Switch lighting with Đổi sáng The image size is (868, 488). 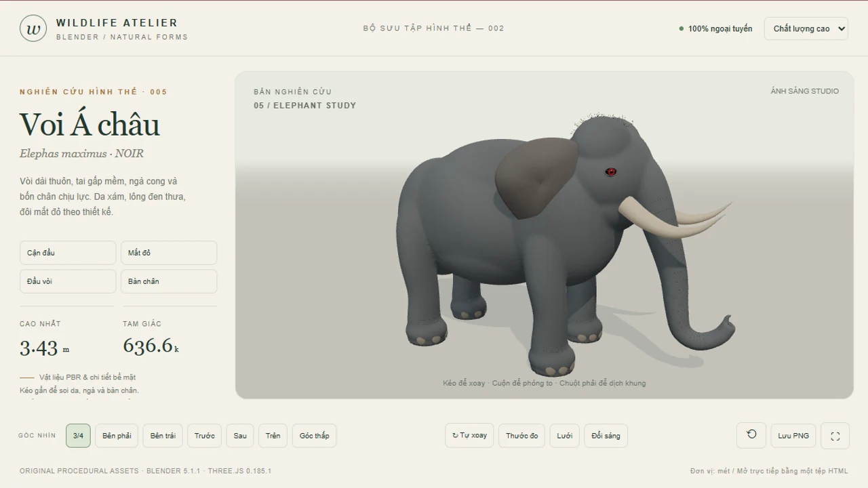coord(606,436)
